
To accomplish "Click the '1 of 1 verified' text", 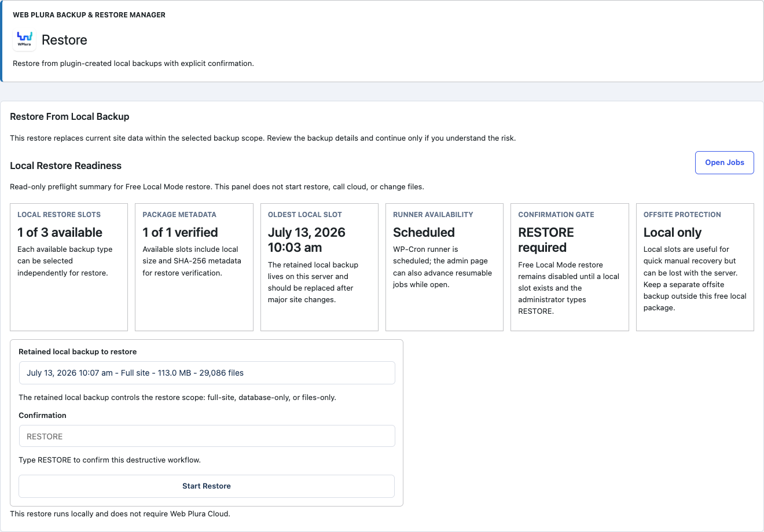I will (180, 232).
